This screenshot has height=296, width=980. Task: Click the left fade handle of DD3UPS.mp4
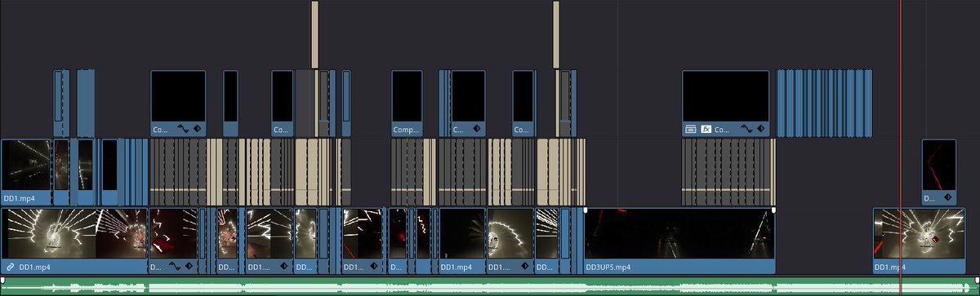coord(586,210)
